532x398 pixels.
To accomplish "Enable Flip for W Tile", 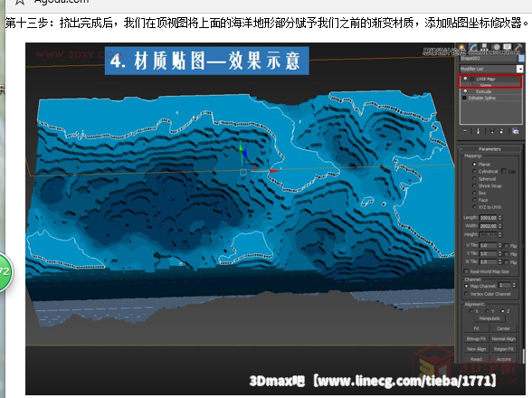I will point(507,262).
